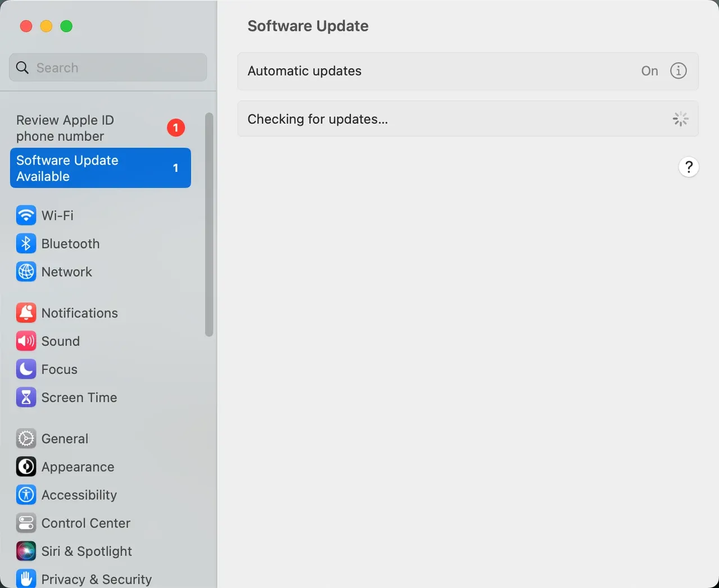Screen dimensions: 719x588
Task: Click the Control Center icon
Action: pyautogui.click(x=26, y=523)
